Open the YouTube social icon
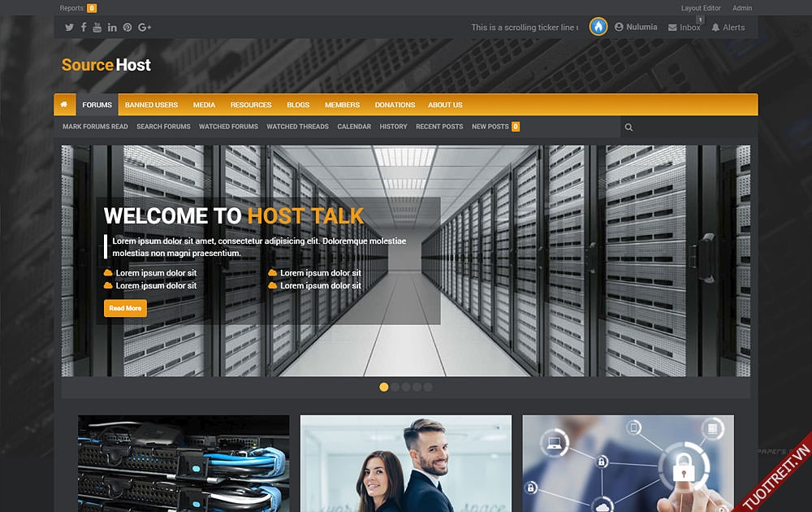Image resolution: width=812 pixels, height=512 pixels. 97,28
